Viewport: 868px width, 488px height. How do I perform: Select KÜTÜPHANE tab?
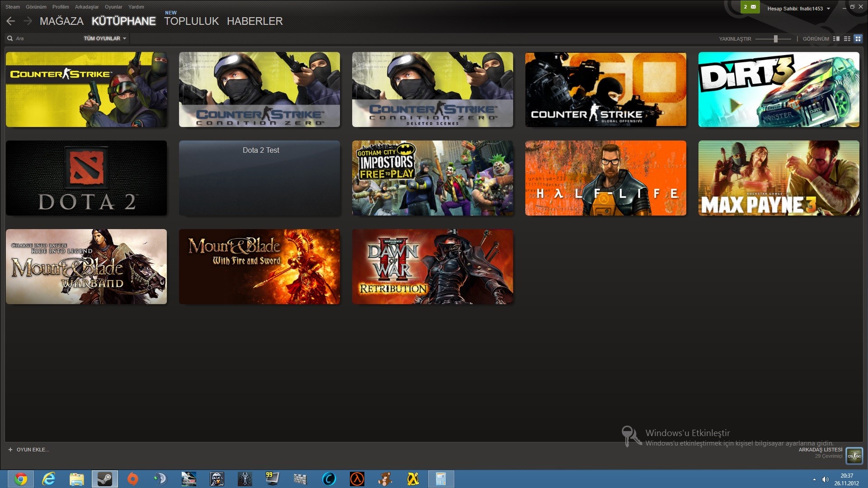pyautogui.click(x=123, y=21)
